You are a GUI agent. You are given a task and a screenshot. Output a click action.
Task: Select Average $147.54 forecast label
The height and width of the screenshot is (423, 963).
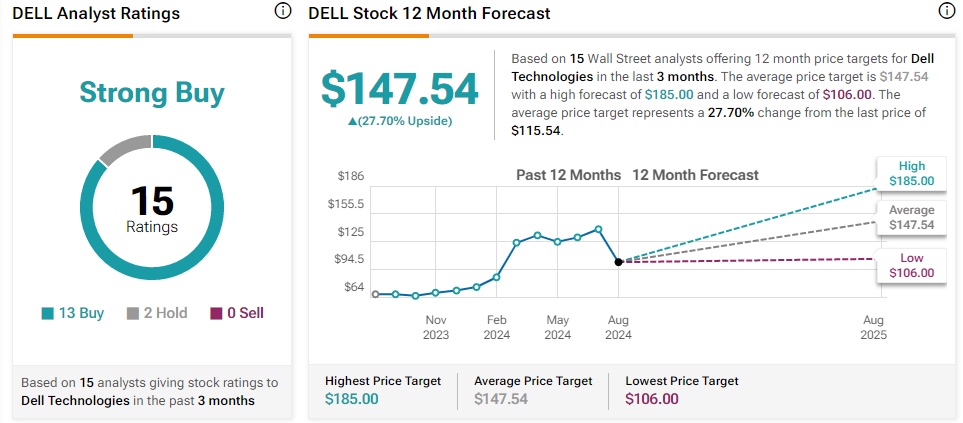pos(911,218)
